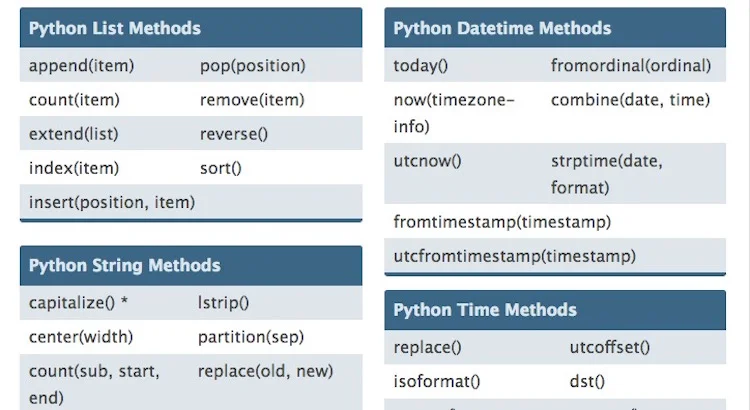
Task: Select utcfromtimestamp(timestamp) row
Action: click(x=555, y=256)
